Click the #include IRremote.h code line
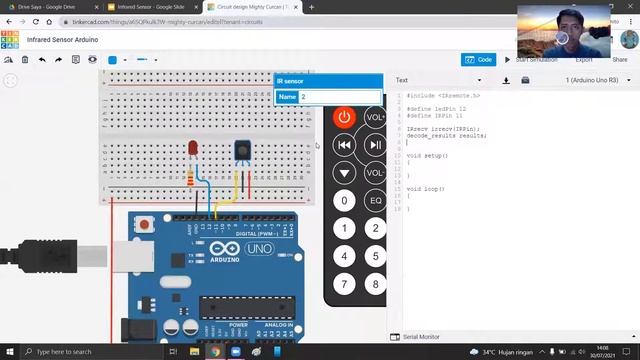 [443, 96]
